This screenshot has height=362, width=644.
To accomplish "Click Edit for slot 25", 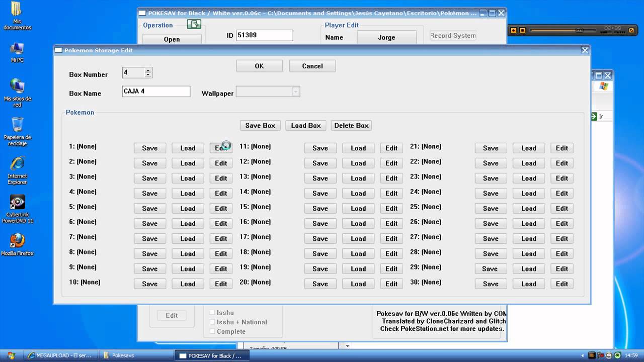I will tap(562, 208).
